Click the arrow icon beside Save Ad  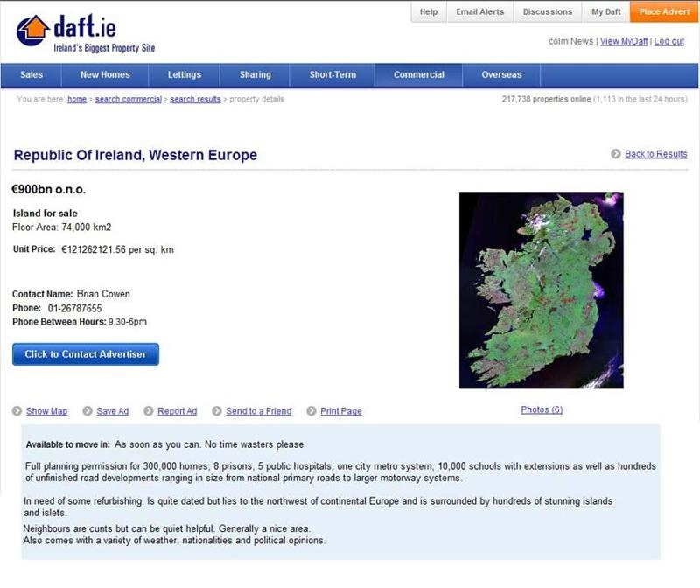tap(87, 411)
